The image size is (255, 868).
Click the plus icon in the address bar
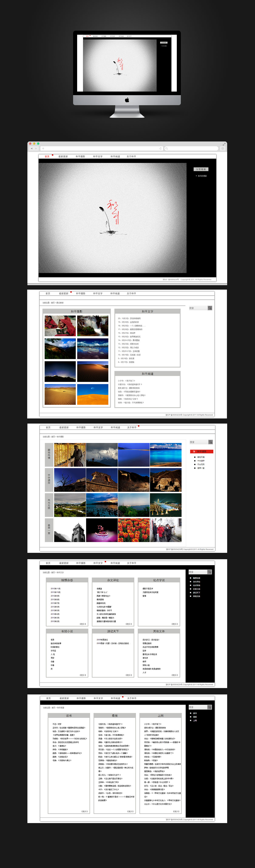pyautogui.click(x=43, y=149)
